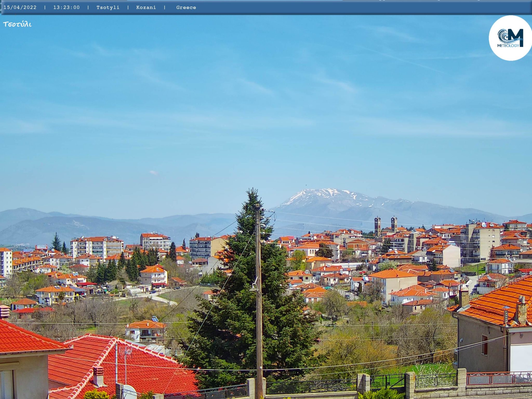Click the Greek Τσοτύλι caption overlay
Viewport: 532px width, 399px height.
[17, 24]
